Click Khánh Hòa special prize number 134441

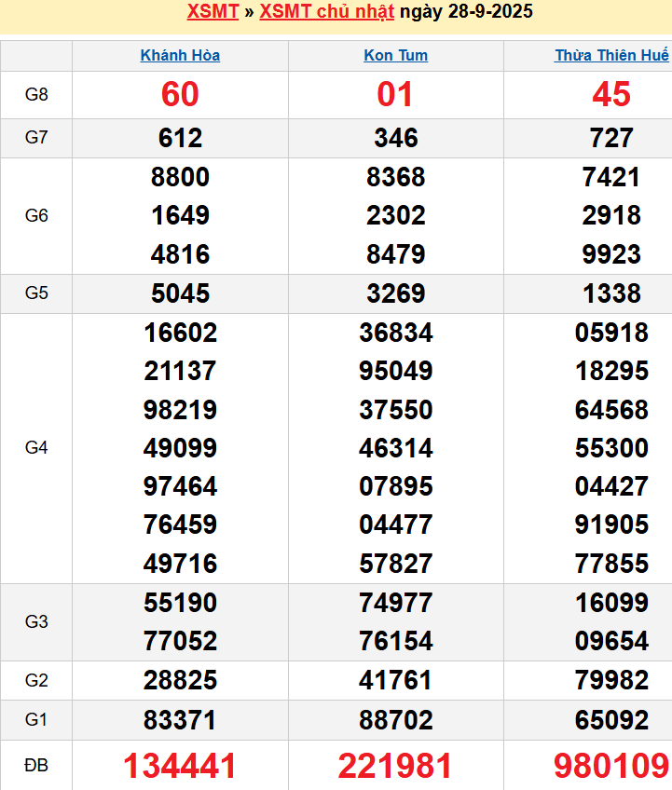[x=180, y=766]
